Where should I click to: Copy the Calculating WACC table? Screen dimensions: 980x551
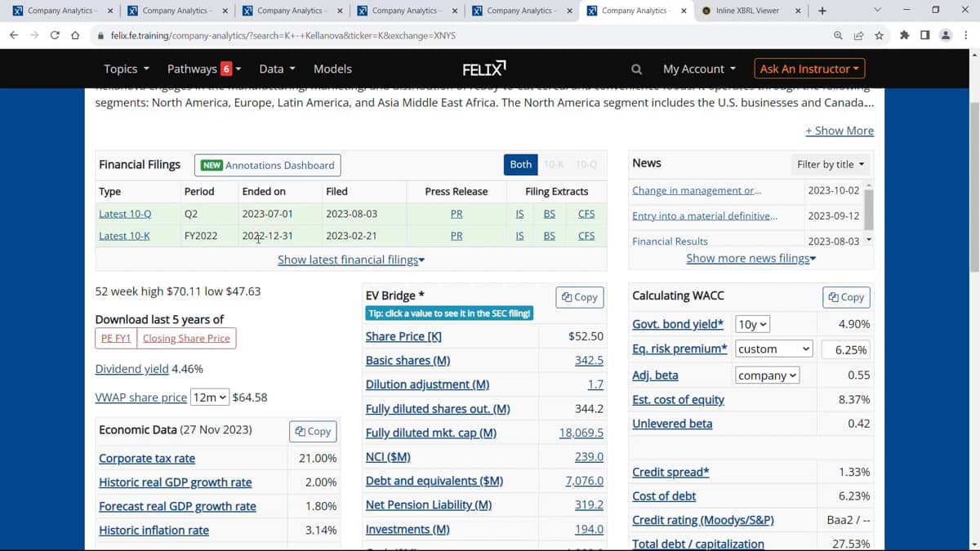[x=846, y=297]
